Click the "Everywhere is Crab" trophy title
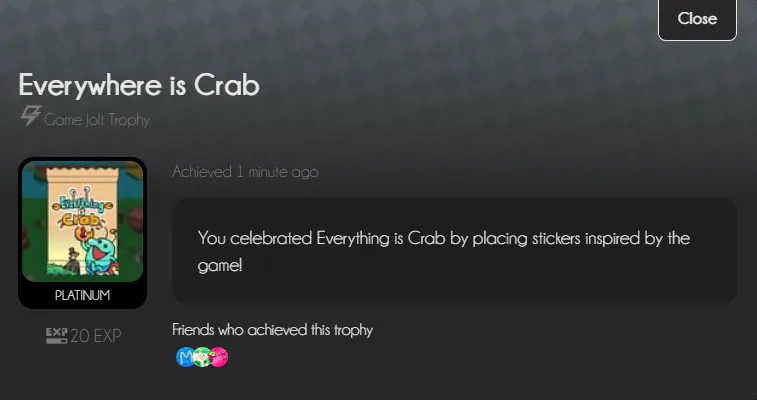This screenshot has height=400, width=757. point(139,85)
